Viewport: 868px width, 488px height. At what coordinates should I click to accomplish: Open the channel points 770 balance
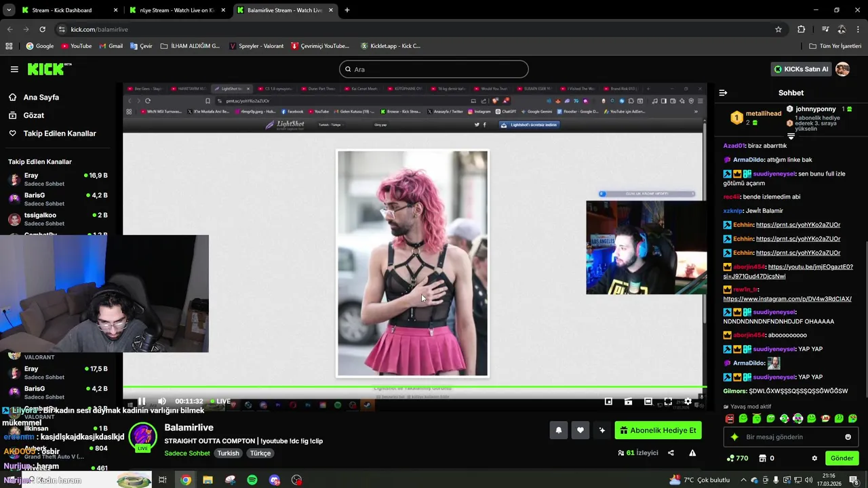[737, 458]
